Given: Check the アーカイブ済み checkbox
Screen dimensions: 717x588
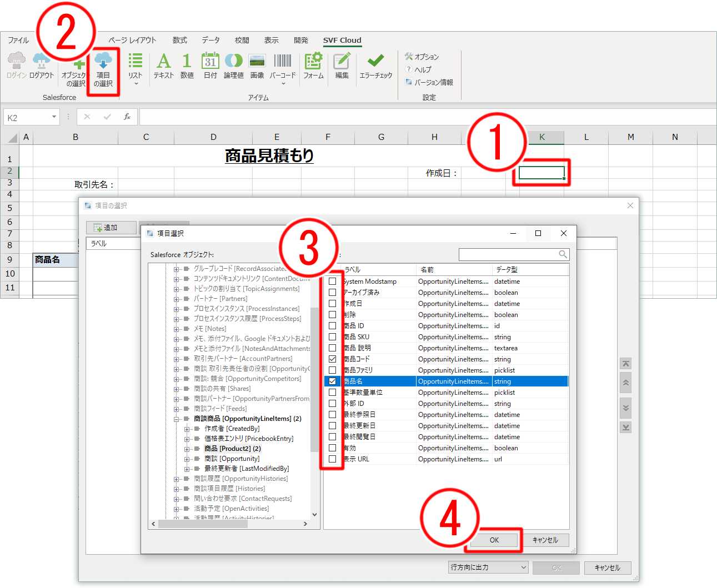Looking at the screenshot, I should tap(332, 293).
